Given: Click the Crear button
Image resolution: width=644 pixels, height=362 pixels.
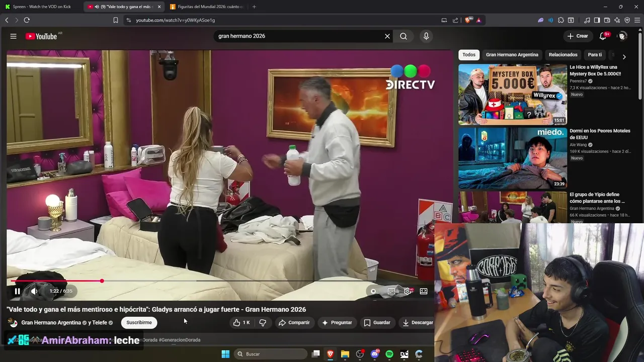Looking at the screenshot, I should pyautogui.click(x=577, y=36).
